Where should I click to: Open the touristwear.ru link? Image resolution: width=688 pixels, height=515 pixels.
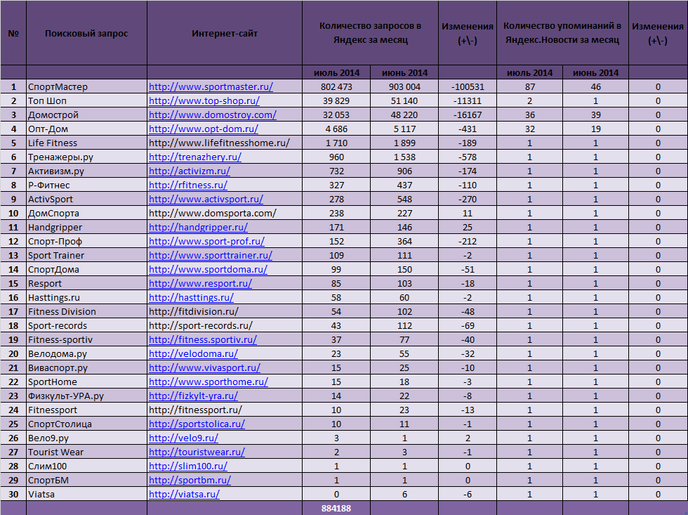coord(197,452)
